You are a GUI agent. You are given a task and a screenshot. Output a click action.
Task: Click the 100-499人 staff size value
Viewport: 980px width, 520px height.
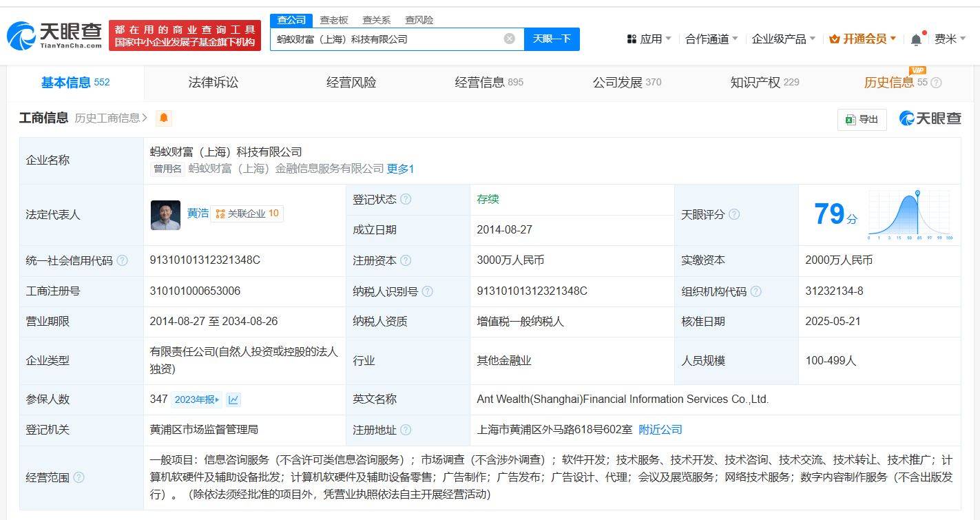coord(831,360)
